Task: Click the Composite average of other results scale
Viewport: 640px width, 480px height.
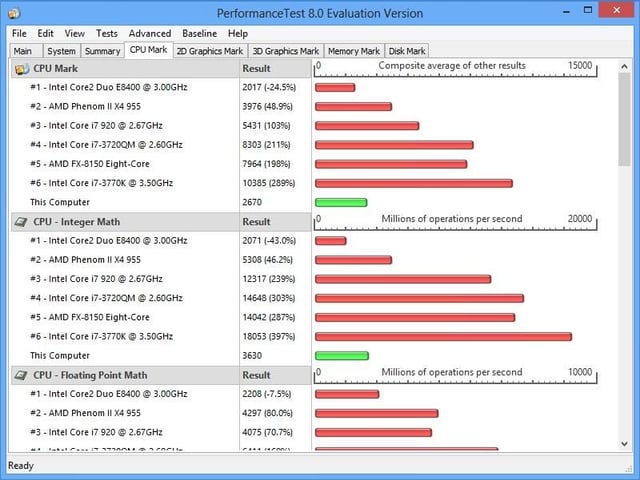Action: coord(455,69)
